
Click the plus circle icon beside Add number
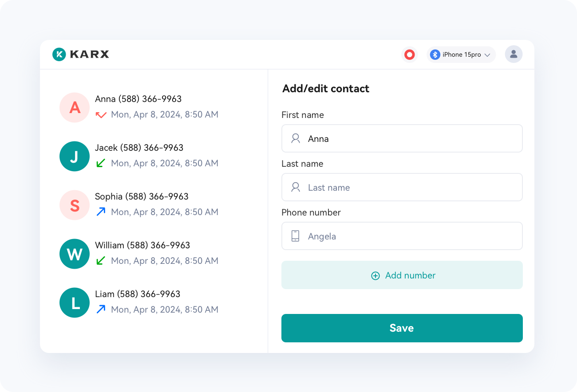(375, 276)
